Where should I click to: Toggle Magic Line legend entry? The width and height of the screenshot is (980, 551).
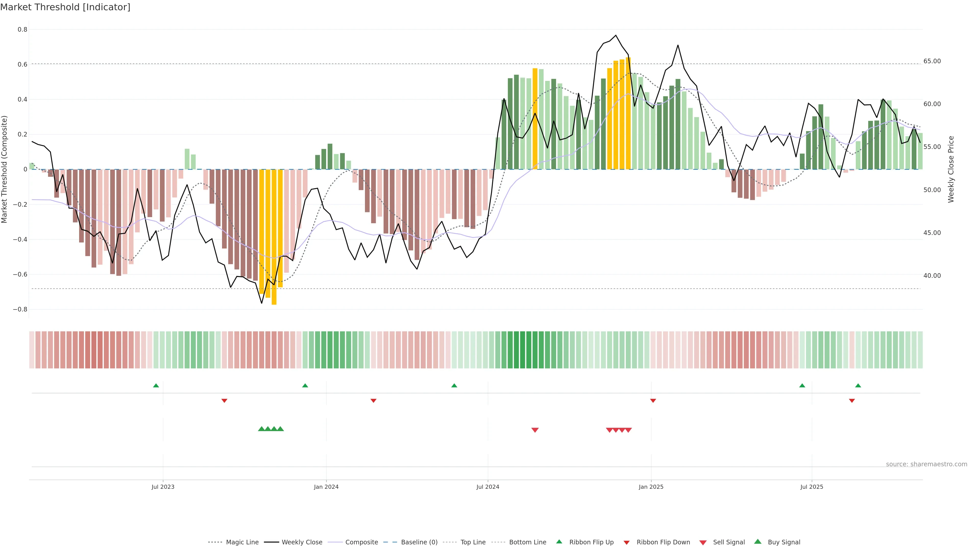242,542
